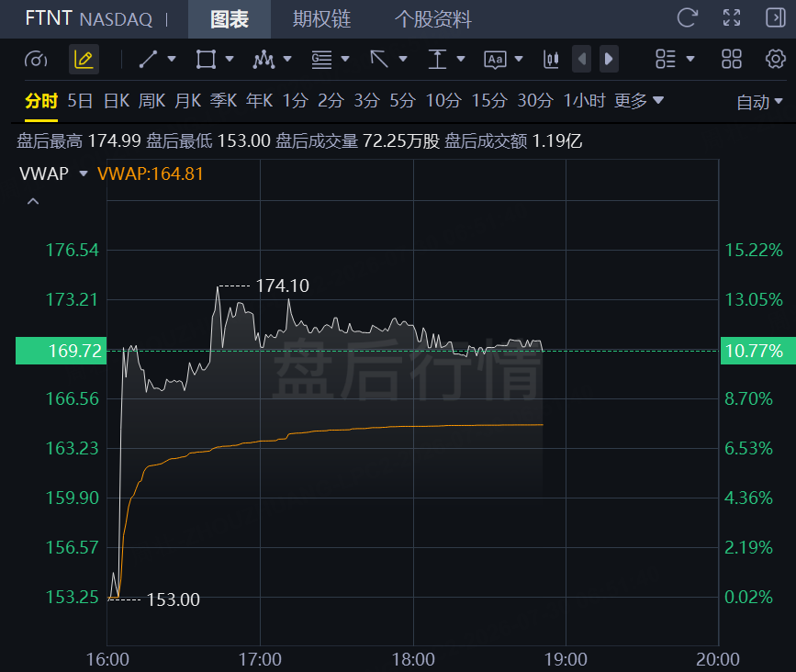Select the 5日 timeframe

[x=80, y=101]
